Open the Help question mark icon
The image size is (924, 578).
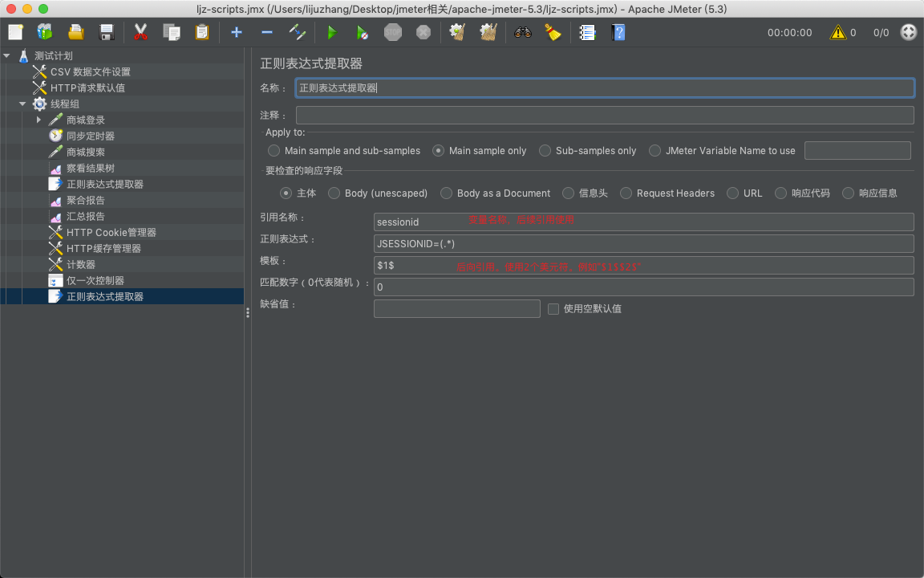(618, 32)
